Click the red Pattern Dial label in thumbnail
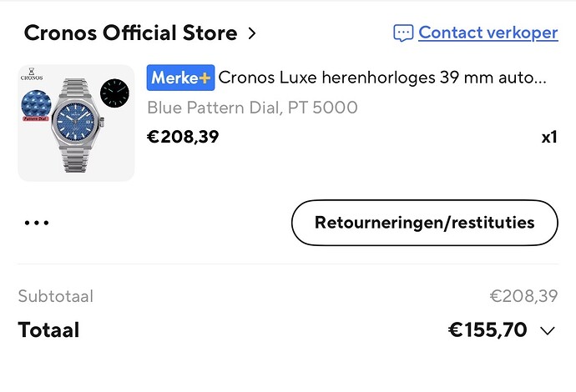 [x=36, y=119]
